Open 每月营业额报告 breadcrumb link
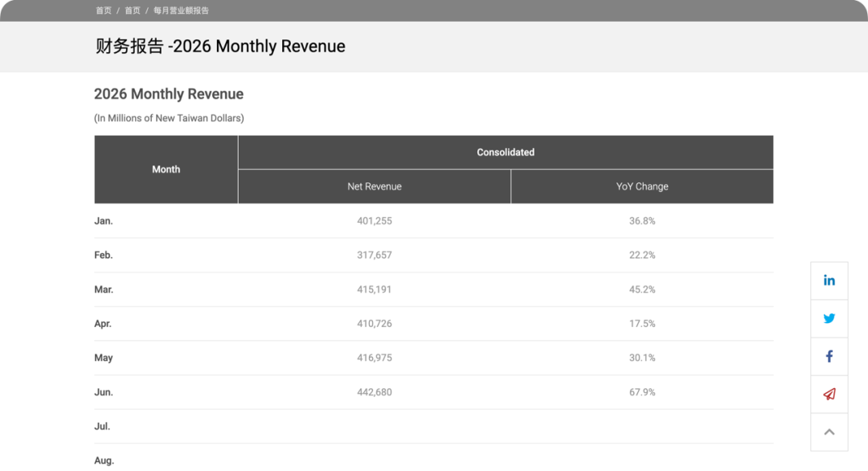Screen dimensions: 868x471 (x=181, y=10)
